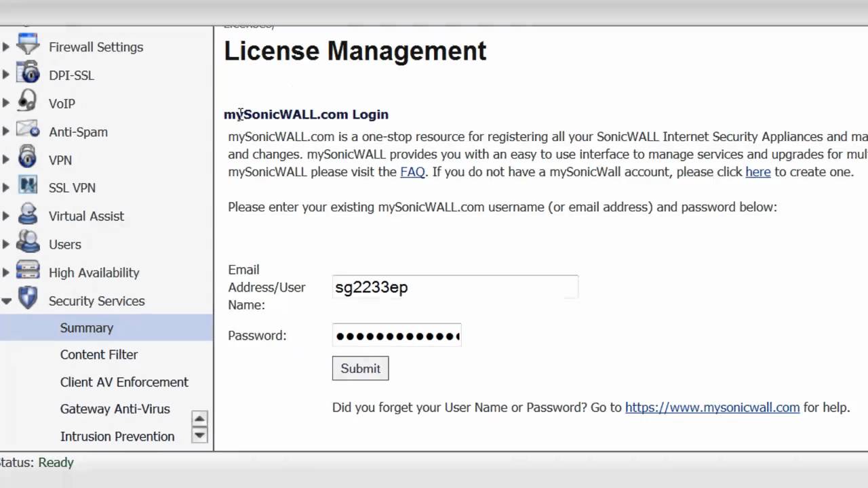Expand the VPN tree node
The image size is (868, 488).
[6, 160]
